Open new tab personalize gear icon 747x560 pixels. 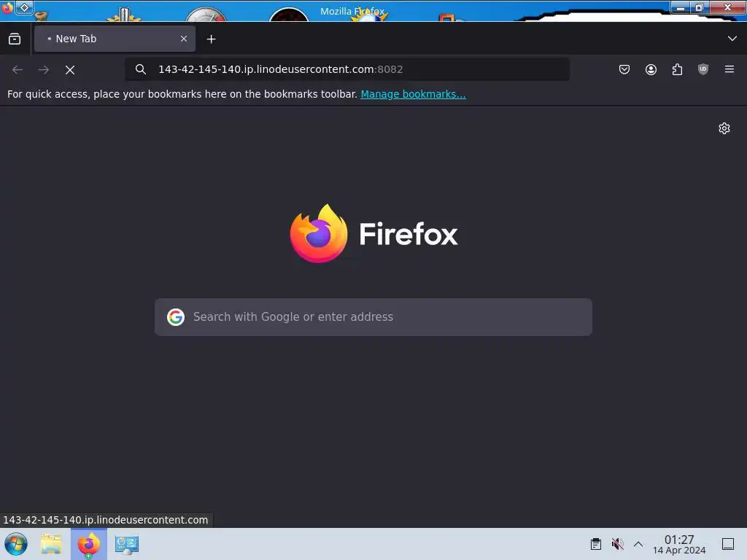click(724, 128)
